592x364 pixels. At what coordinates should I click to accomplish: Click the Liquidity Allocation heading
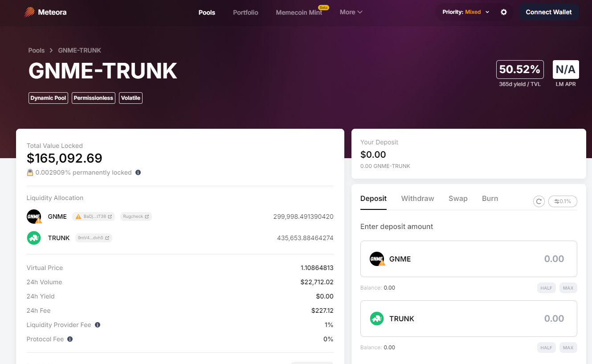(55, 198)
